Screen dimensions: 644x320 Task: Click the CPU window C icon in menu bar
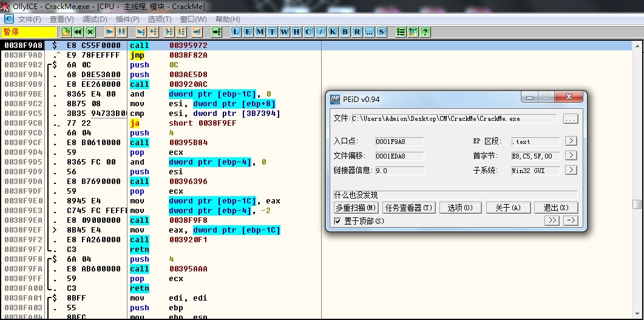(x=8, y=19)
